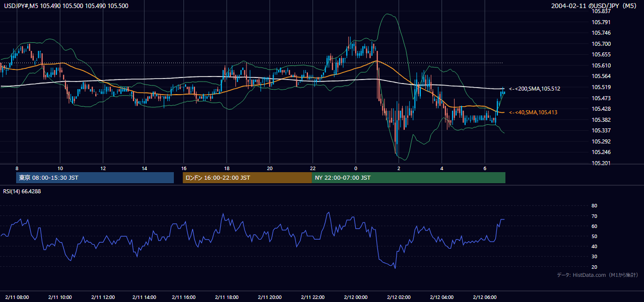Click hour marker 6 under the price chart
Image resolution: width=644 pixels, height=302 pixels.
485,168
